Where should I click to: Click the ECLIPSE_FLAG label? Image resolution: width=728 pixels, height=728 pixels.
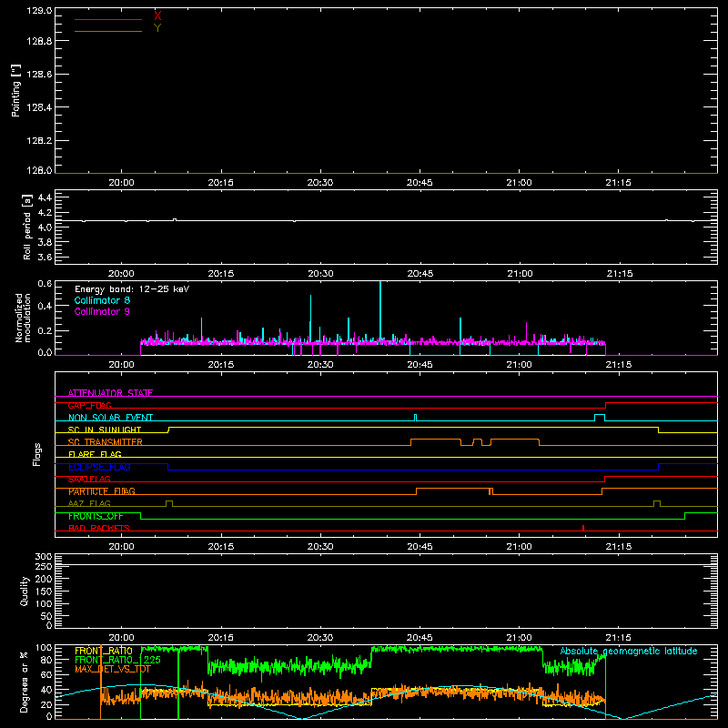(99, 467)
